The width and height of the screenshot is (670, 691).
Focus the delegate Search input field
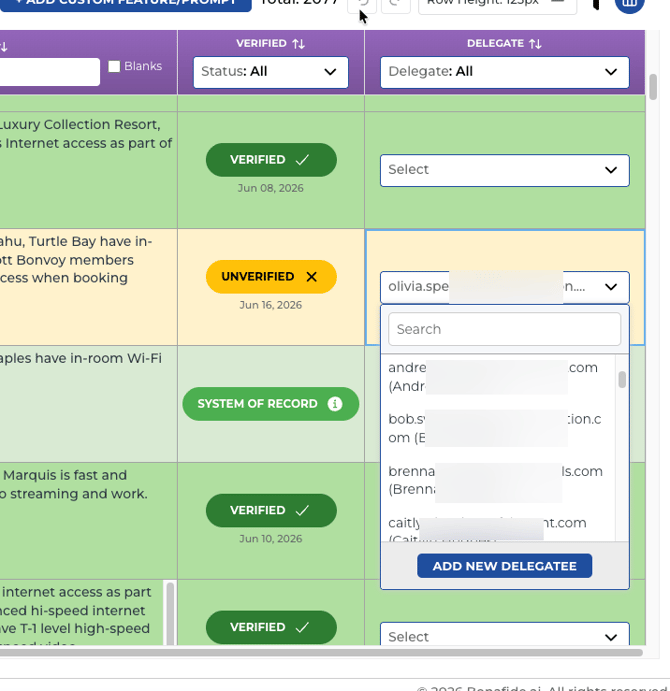505,329
